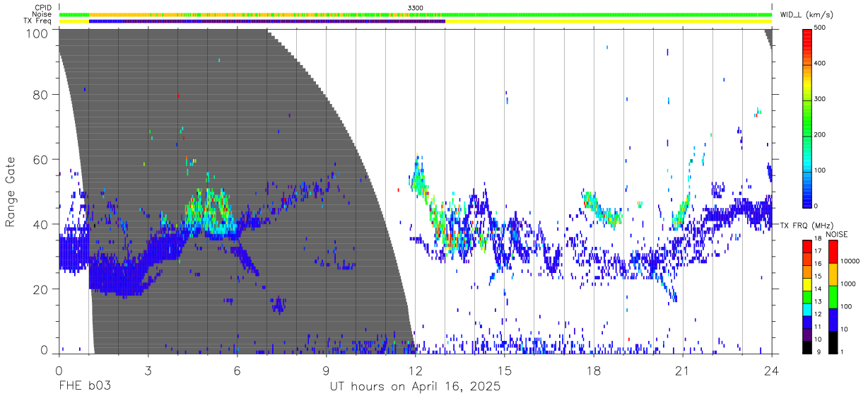Click the 15 hour x-axis tick label
This screenshot has width=868, height=401.
pyautogui.click(x=504, y=371)
